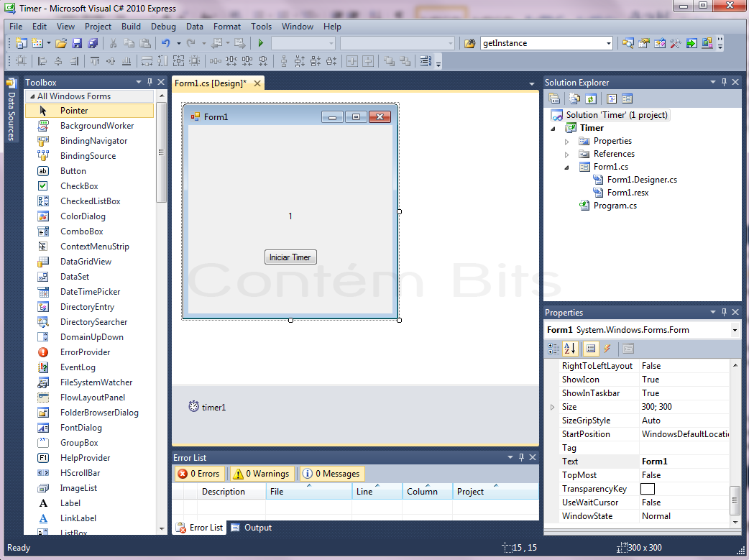Select Form1.Designer.cs in Solution Explorer

[642, 180]
